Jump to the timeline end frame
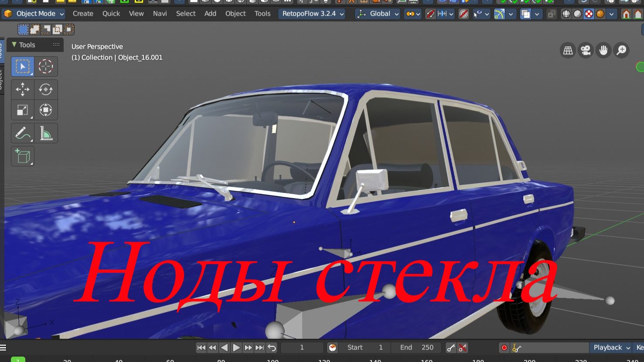The width and height of the screenshot is (644, 362). 259,348
